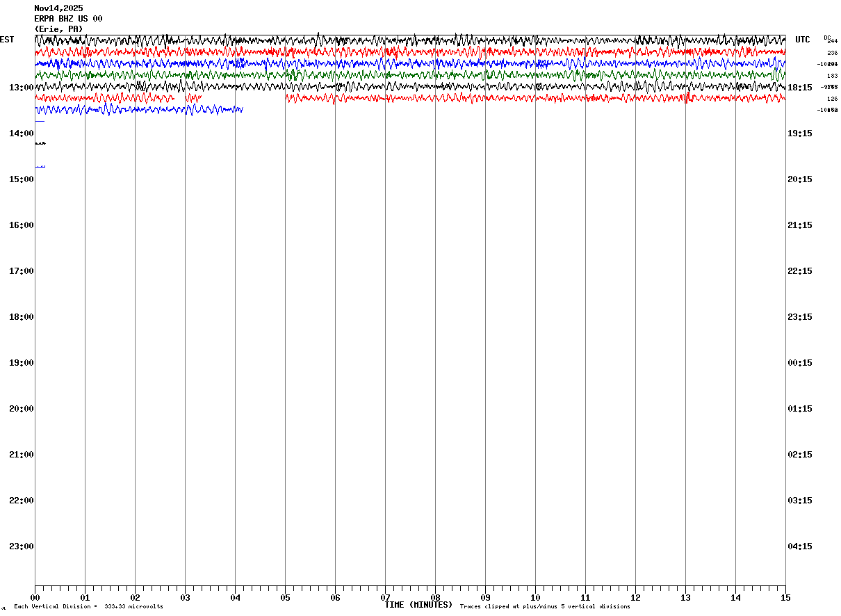Click the "01:15" UTC time label

799,409
